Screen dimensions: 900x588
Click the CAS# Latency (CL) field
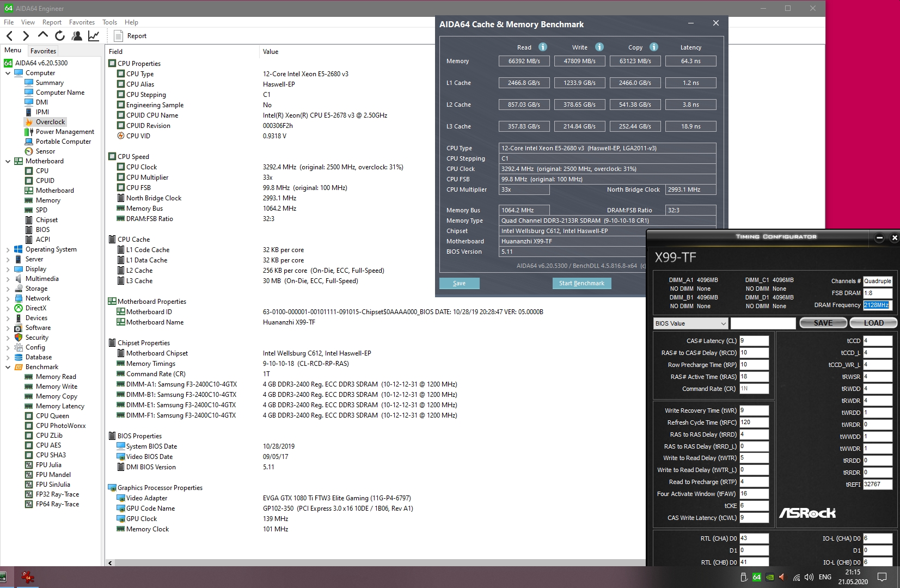tap(754, 341)
